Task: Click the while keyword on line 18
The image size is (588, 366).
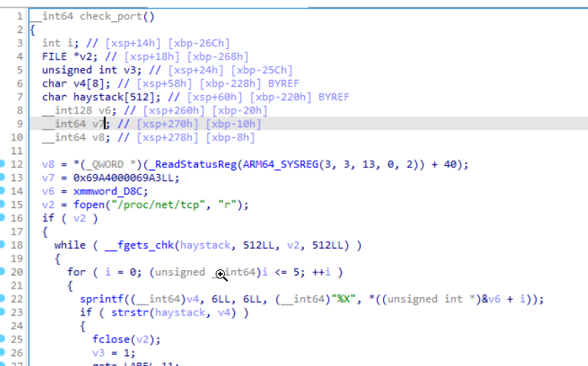Action: tap(70, 246)
